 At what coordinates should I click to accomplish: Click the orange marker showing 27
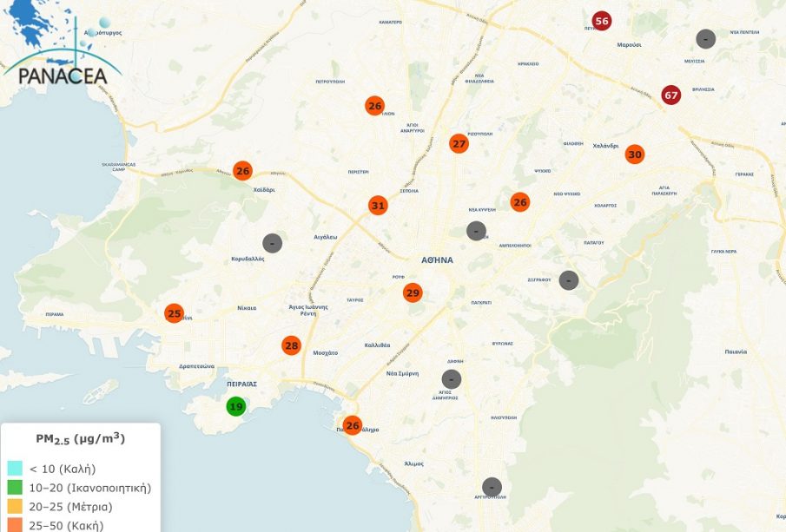click(459, 144)
